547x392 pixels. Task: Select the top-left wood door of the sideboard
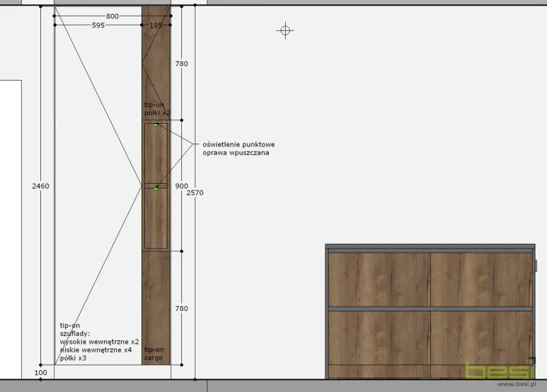379,279
